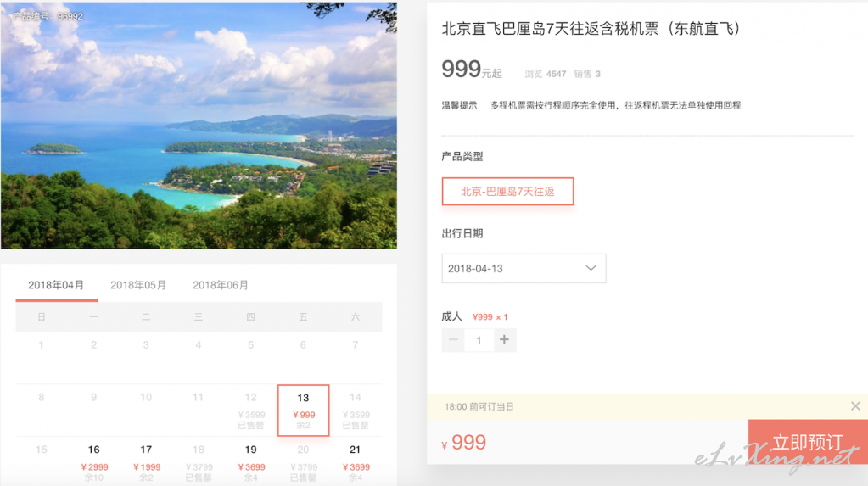
Task: Select product type 北京-巴厘岛7天往返
Action: pyautogui.click(x=507, y=192)
